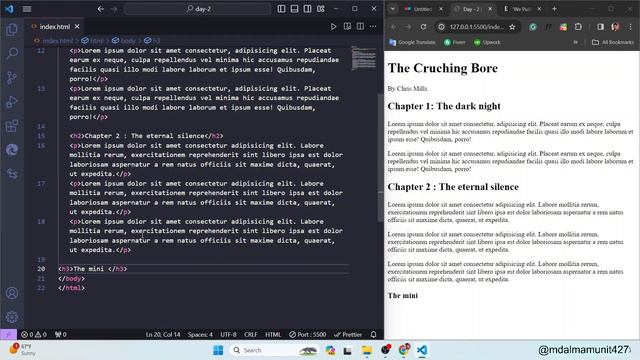Click the Go Forward arrow in VS Code title bar
Screen dimensions: 640x360
coord(114,9)
